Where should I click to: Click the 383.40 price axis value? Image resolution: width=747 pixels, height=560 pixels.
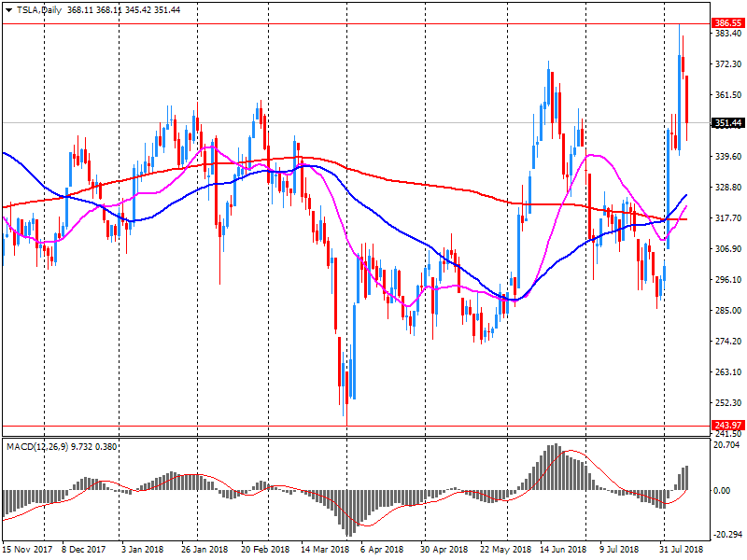[x=728, y=33]
